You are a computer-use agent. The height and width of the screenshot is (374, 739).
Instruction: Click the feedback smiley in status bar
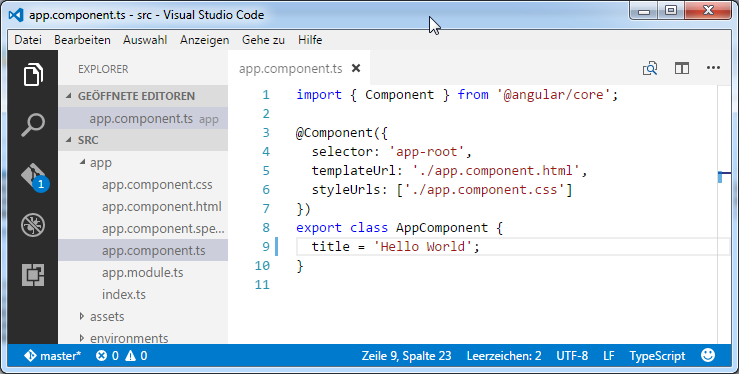tap(708, 355)
